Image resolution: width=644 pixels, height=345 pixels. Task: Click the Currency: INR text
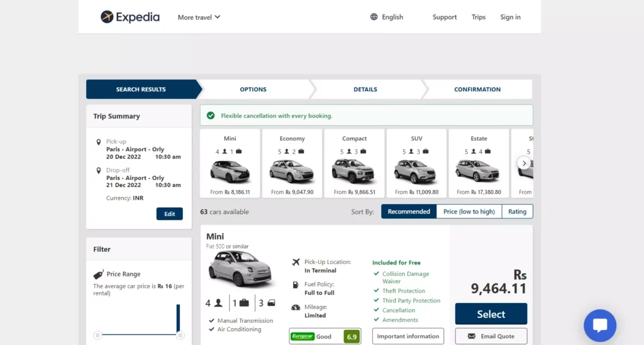pyautogui.click(x=125, y=198)
